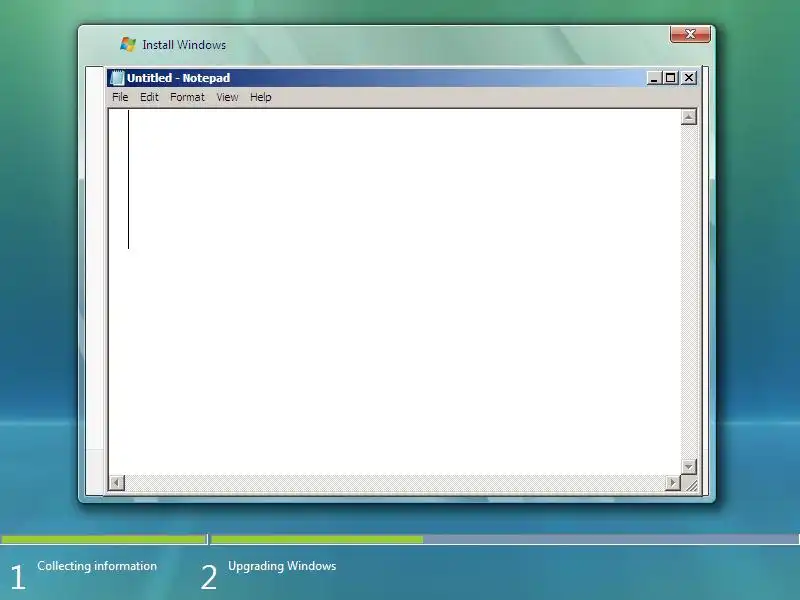Click the 'Untitled - Notepad' title text
This screenshot has height=600, width=800.
point(179,78)
